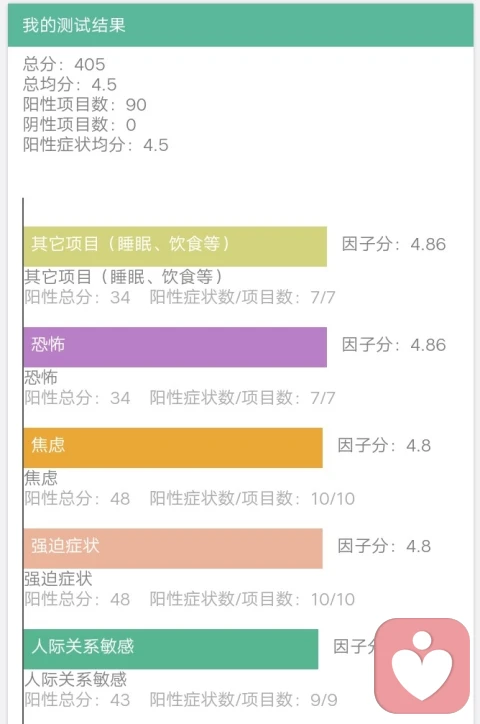Select the green 人际关系敏感 bar

point(171,649)
